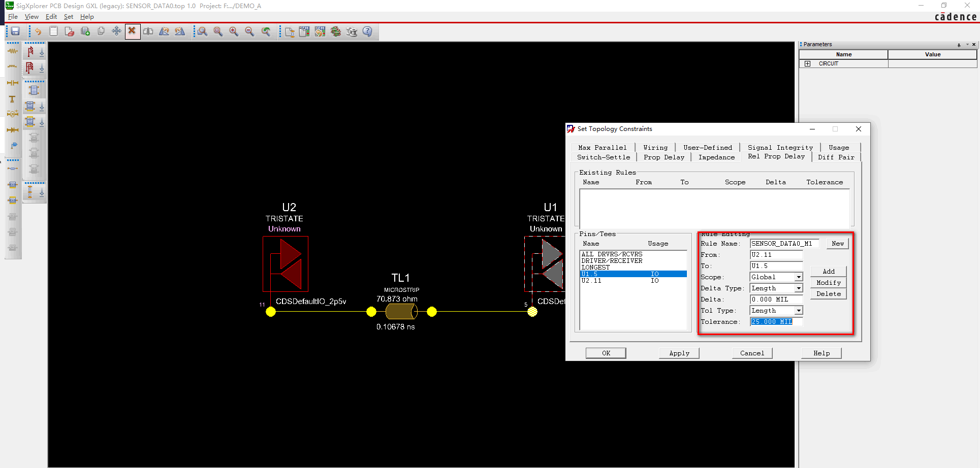This screenshot has width=980, height=468.
Task: Click the Add button in Rule Editing
Action: coord(829,272)
